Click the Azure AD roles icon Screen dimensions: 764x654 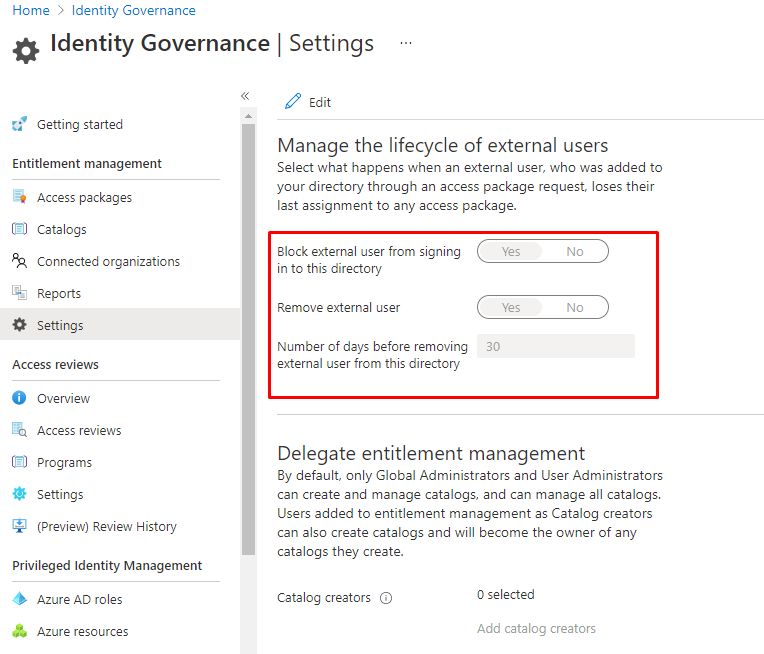pyautogui.click(x=19, y=600)
